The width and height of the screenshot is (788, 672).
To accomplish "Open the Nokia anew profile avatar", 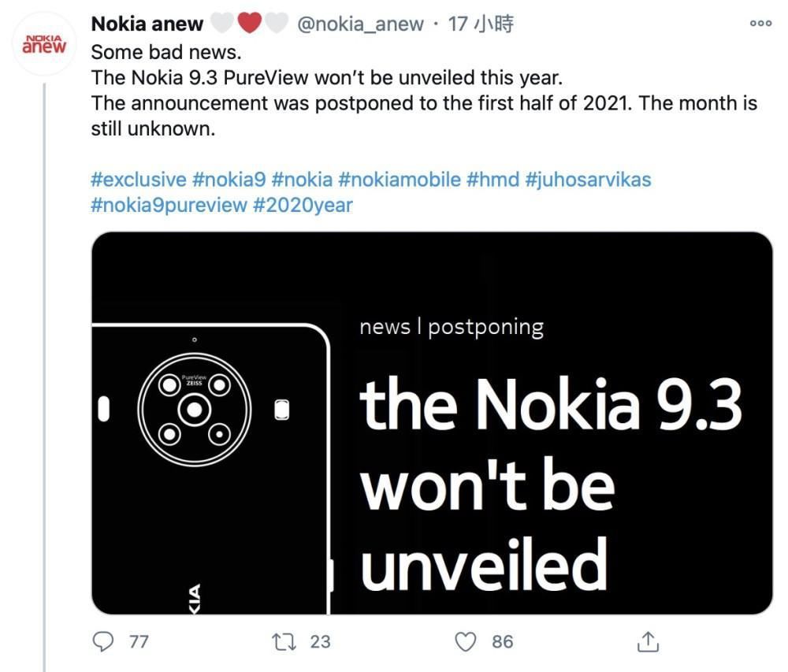I will [x=44, y=44].
